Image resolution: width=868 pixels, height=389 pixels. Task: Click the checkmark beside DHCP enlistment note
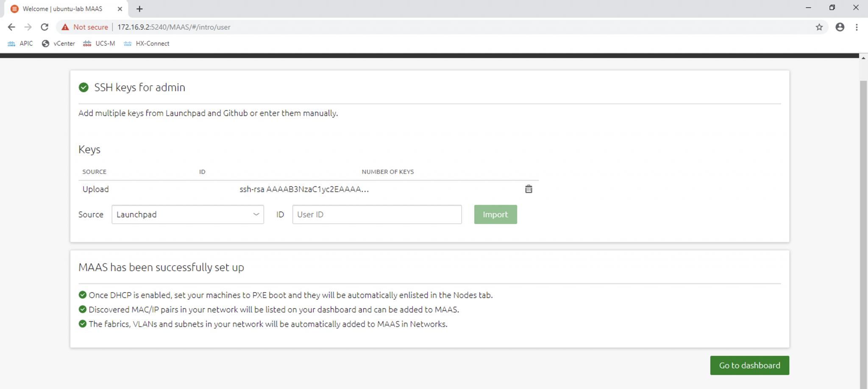tap(82, 295)
